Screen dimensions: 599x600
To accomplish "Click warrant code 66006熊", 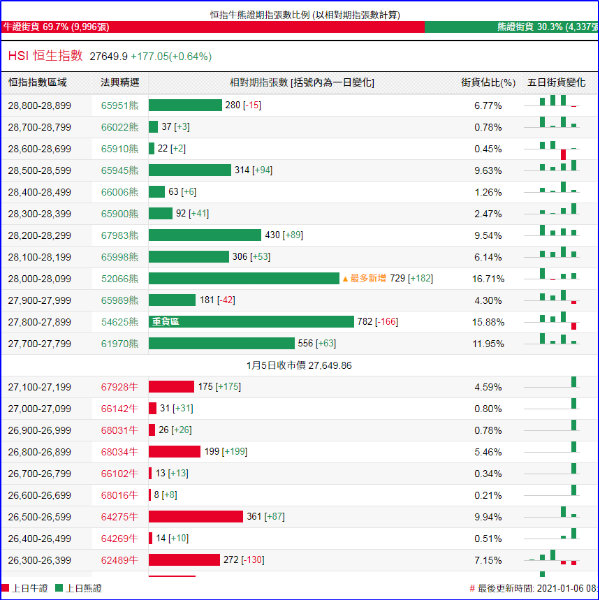I will 119,192.
